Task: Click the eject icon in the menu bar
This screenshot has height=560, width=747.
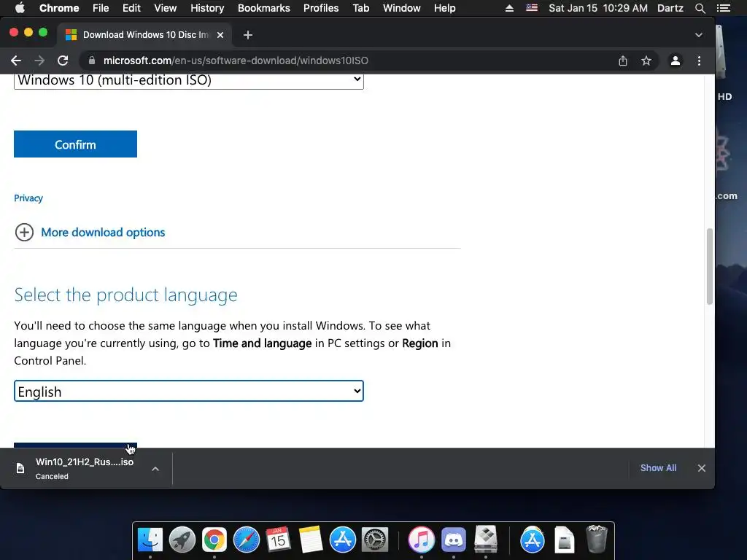Action: (x=509, y=8)
